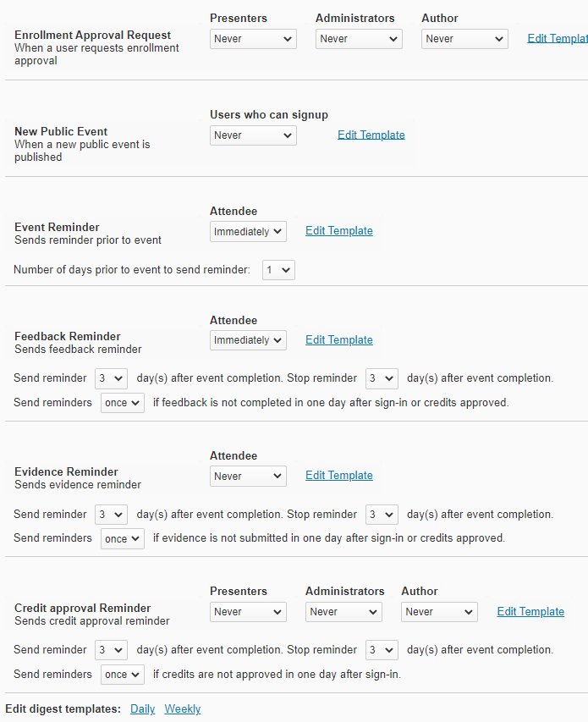This screenshot has width=588, height=722.
Task: Open Credit approval Reminder Author dropdown
Action: pos(439,612)
